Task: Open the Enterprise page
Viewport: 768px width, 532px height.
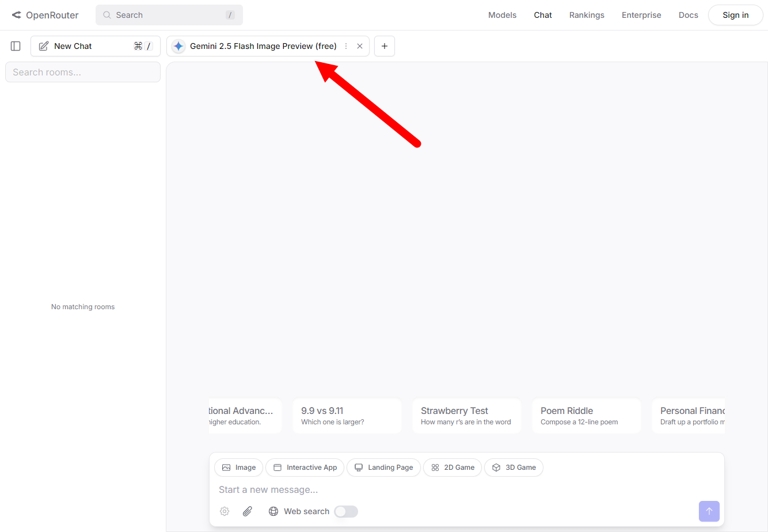Action: tap(641, 15)
